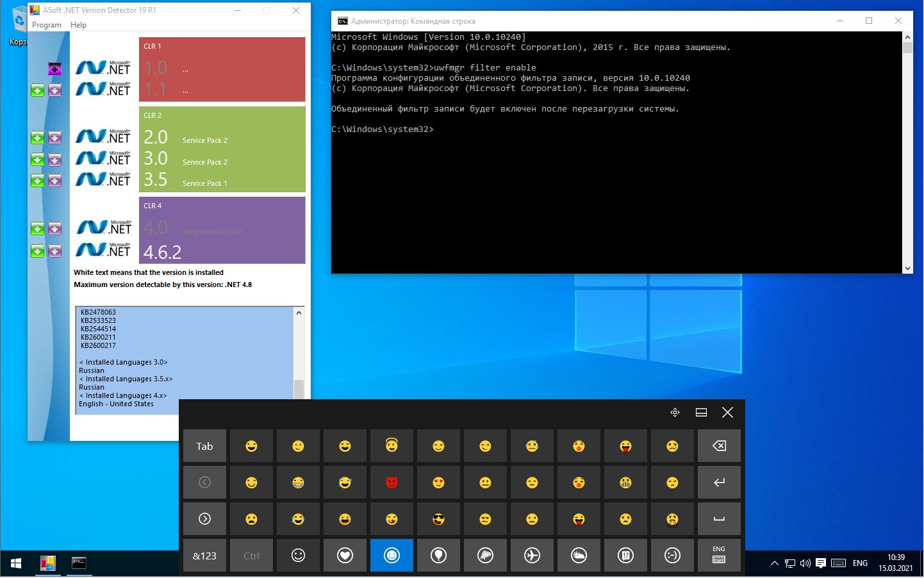Click the purple arrow icon for .NET 4.6.2

click(55, 251)
